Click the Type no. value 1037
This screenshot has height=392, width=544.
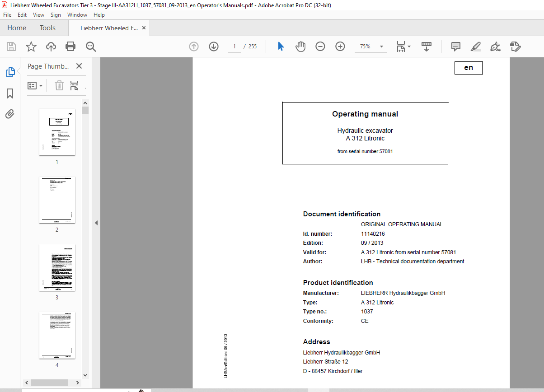tap(367, 312)
